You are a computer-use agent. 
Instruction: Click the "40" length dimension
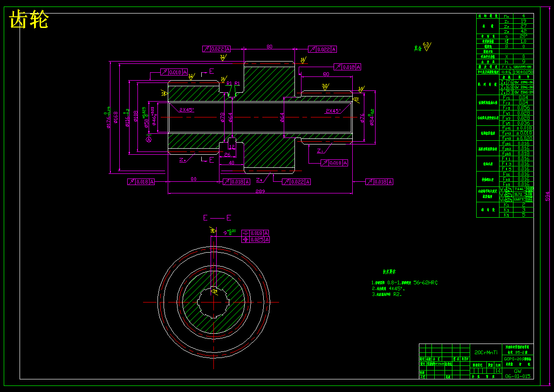pyautogui.click(x=232, y=163)
